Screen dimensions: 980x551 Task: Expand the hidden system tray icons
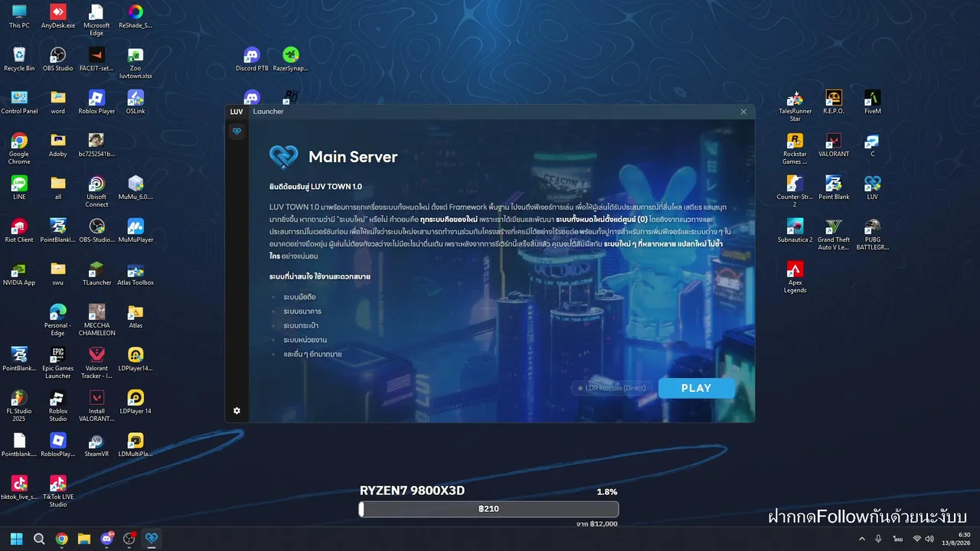coord(863,539)
